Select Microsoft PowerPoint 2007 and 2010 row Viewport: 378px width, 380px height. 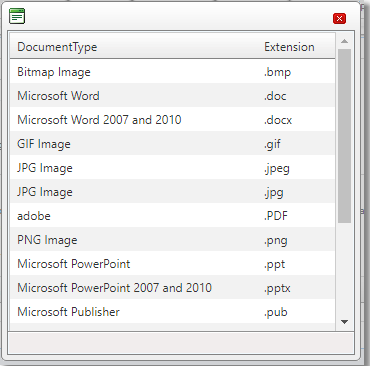pyautogui.click(x=172, y=288)
